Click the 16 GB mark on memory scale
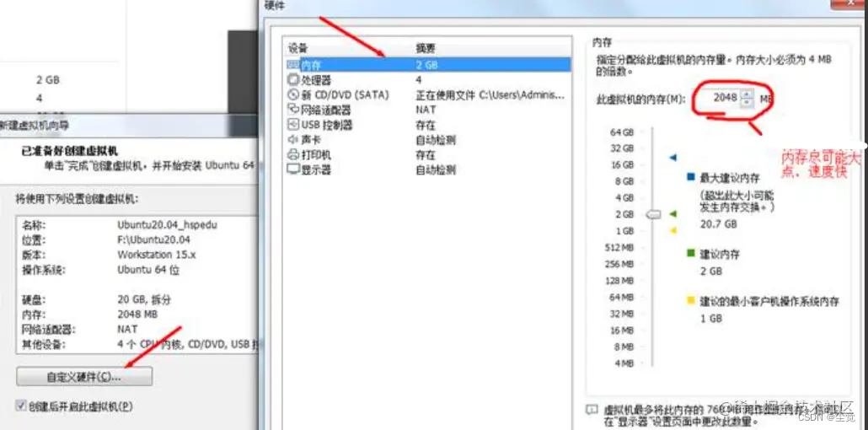The image size is (868, 430). (621, 164)
